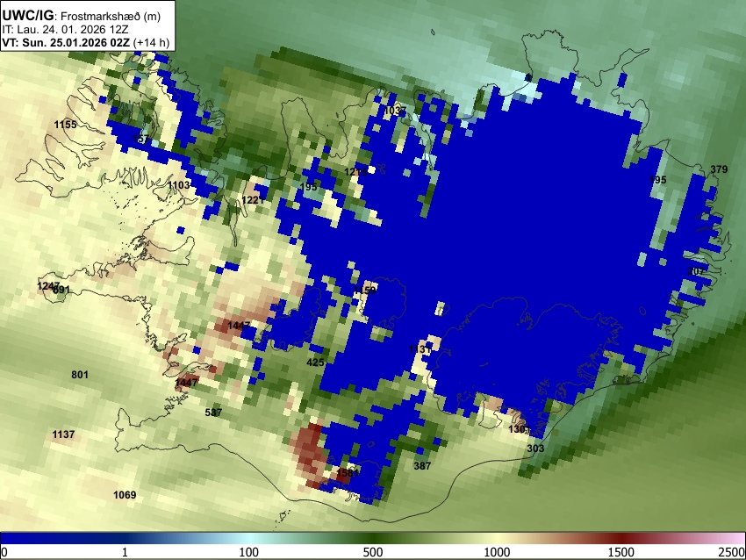Click the map value 157
746x560 pixels.
coord(140,139)
